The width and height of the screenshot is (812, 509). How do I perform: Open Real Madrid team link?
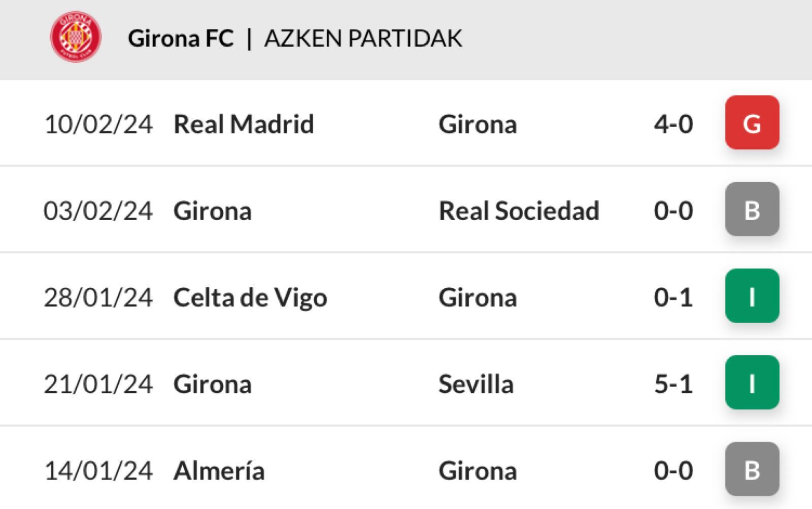244,124
